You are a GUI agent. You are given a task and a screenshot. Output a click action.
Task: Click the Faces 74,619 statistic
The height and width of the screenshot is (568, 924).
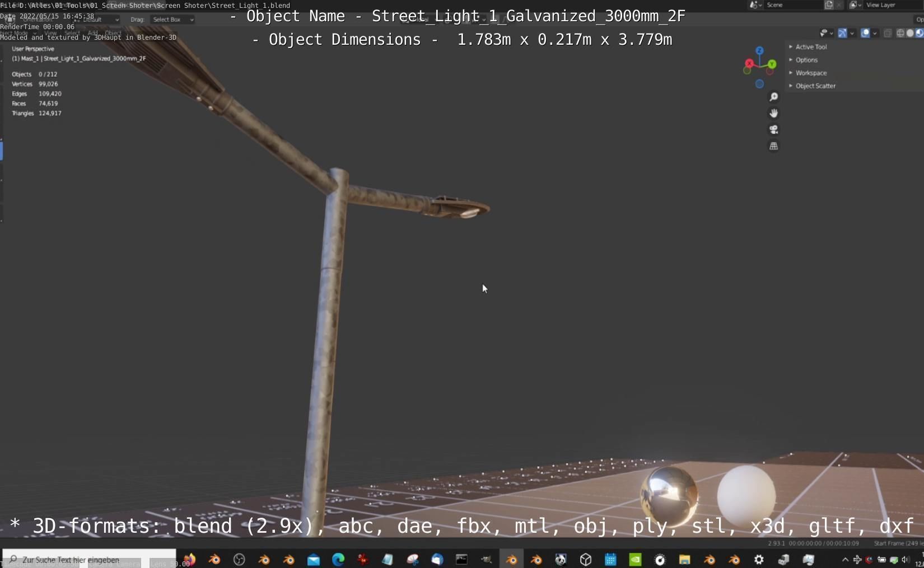(35, 104)
